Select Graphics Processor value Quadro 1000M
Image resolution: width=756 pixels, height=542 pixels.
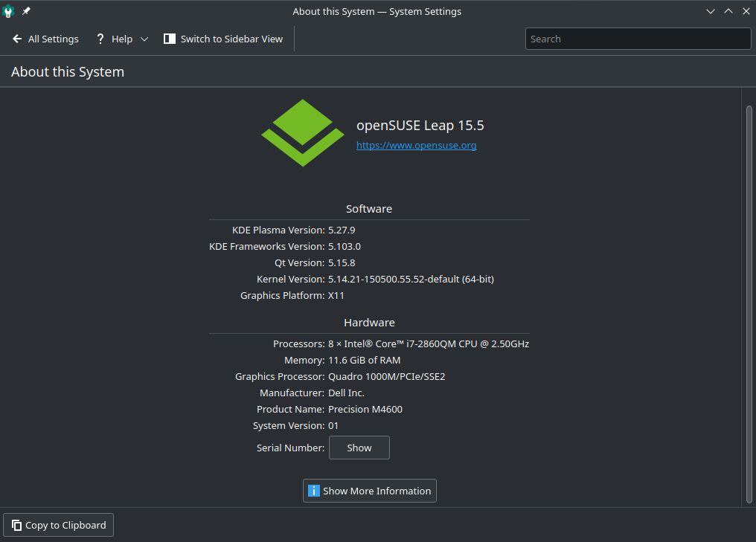[387, 376]
